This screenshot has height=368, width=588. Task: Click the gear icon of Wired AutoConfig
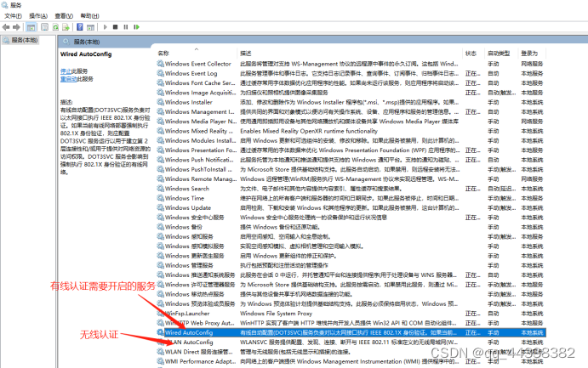click(x=161, y=332)
